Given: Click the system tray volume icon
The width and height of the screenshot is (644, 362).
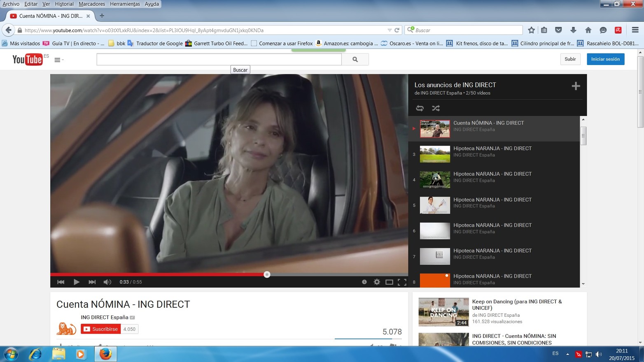Looking at the screenshot, I should (599, 354).
